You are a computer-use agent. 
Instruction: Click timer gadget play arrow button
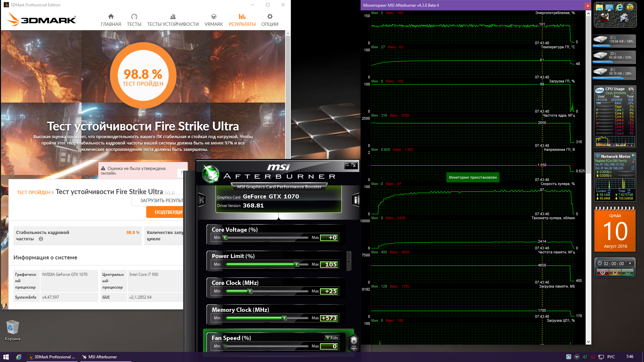click(x=630, y=263)
